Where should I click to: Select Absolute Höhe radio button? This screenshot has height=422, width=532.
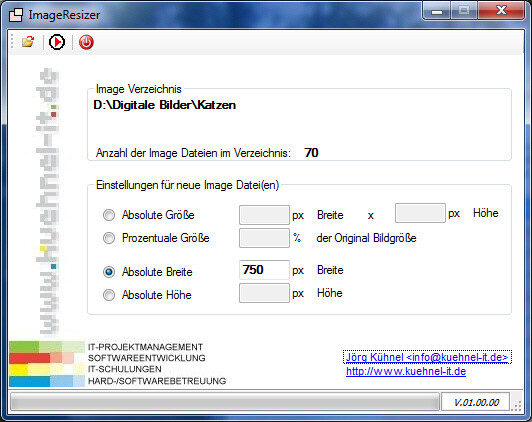[109, 295]
